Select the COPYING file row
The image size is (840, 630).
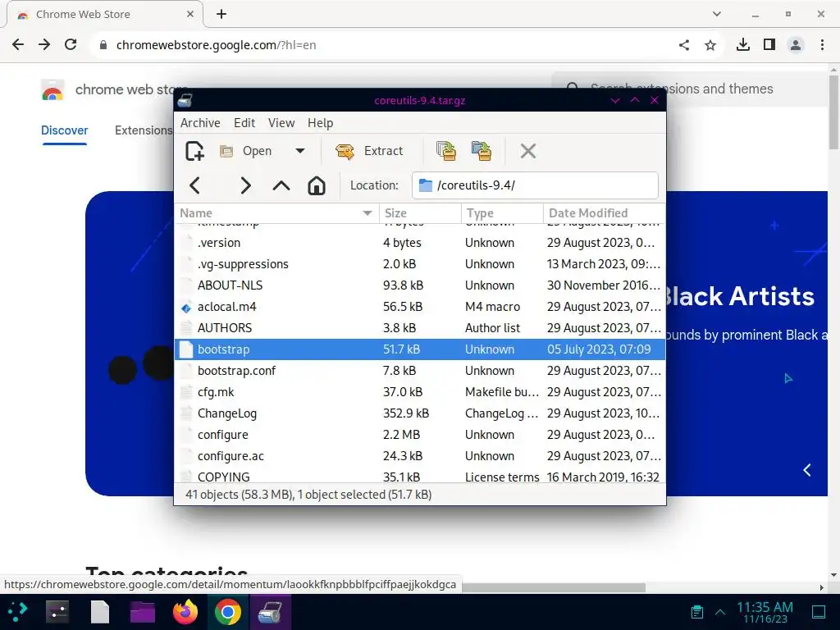420,476
